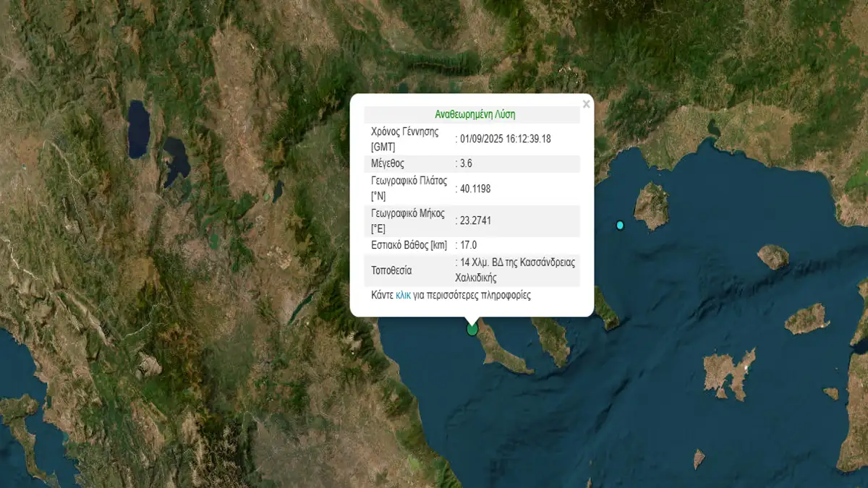Click the Sithonia peninsula on the map
The height and width of the screenshot is (488, 868).
553,338
